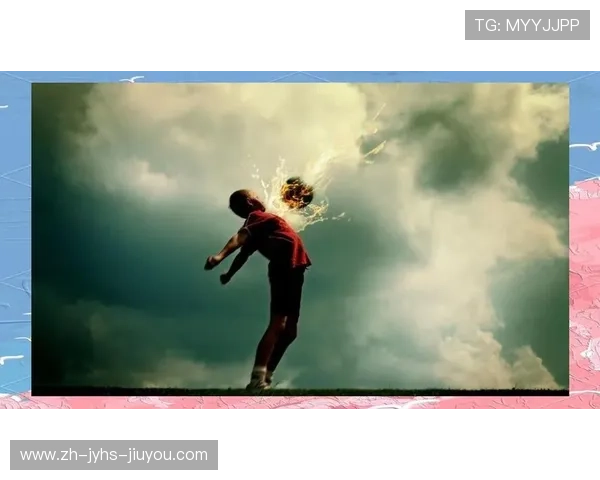The image size is (600, 480).
Task: Click the player's red shorts
Action: coord(286,290)
